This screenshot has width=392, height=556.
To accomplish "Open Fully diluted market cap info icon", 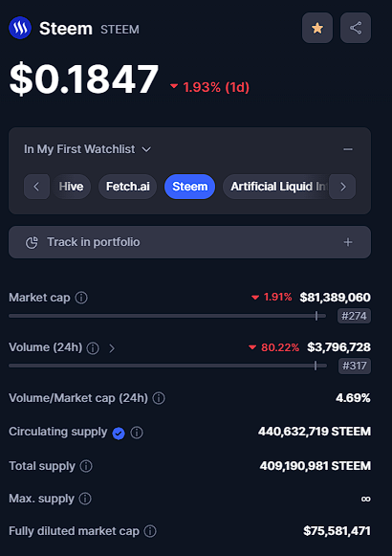I will [x=150, y=531].
